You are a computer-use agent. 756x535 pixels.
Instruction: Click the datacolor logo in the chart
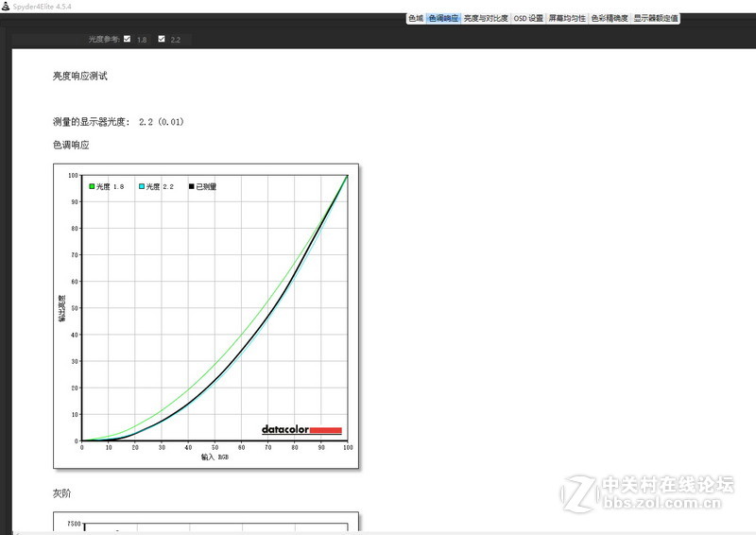(x=301, y=429)
